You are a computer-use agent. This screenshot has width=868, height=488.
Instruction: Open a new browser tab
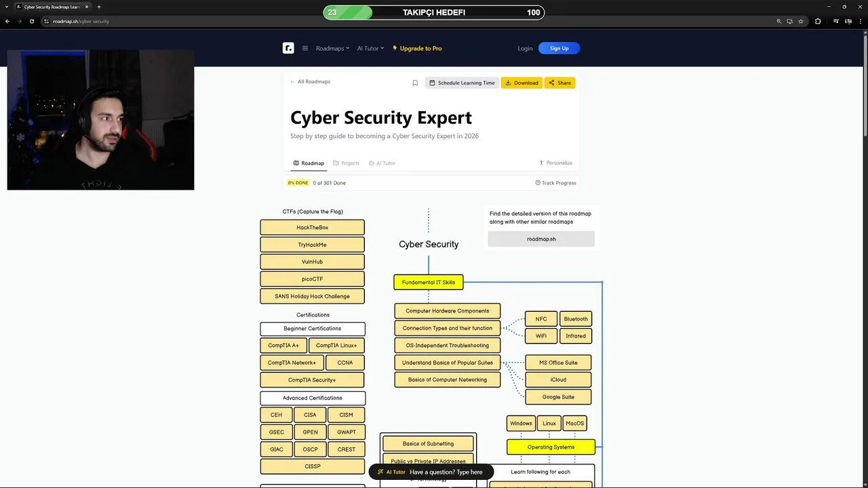[99, 7]
